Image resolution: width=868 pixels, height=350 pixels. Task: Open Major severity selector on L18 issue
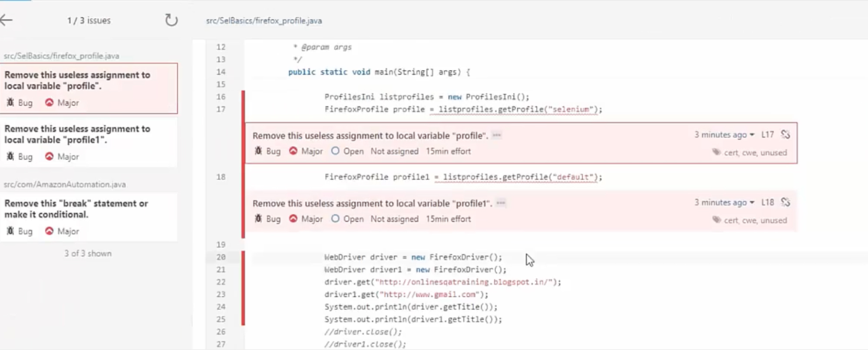tap(306, 219)
